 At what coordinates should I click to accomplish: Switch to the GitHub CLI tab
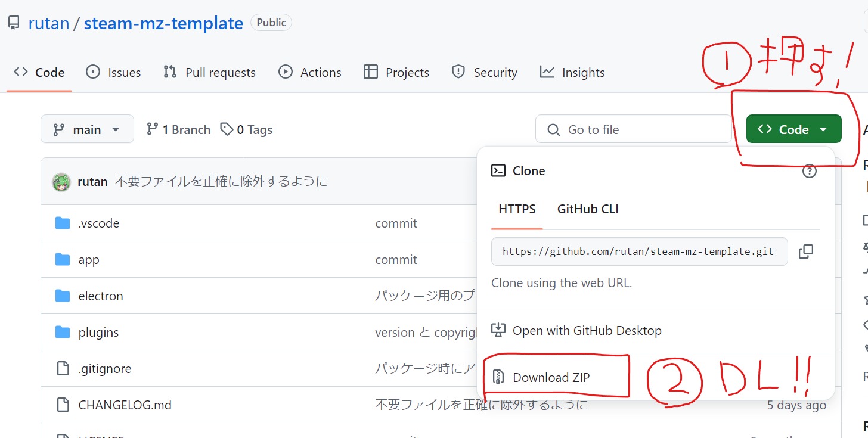click(587, 209)
